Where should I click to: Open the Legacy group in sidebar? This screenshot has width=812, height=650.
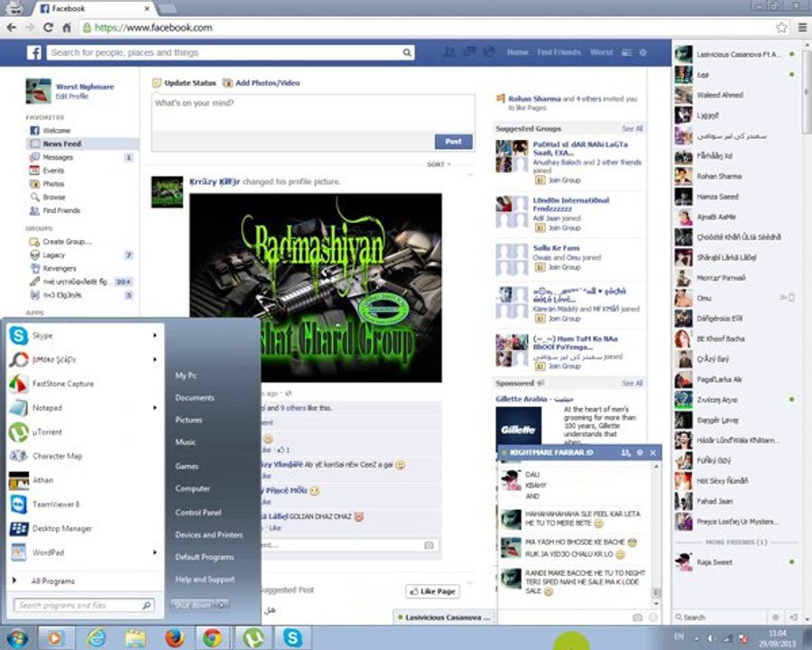click(x=53, y=255)
